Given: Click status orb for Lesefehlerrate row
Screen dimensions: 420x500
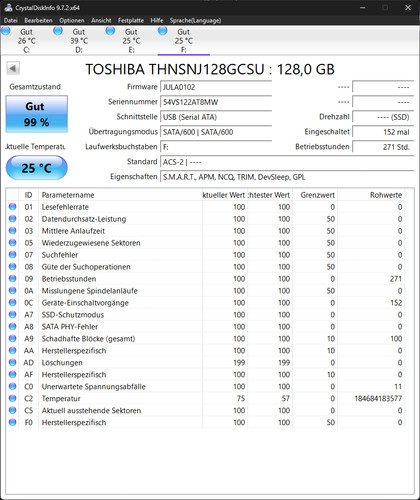Looking at the screenshot, I should coord(13,207).
